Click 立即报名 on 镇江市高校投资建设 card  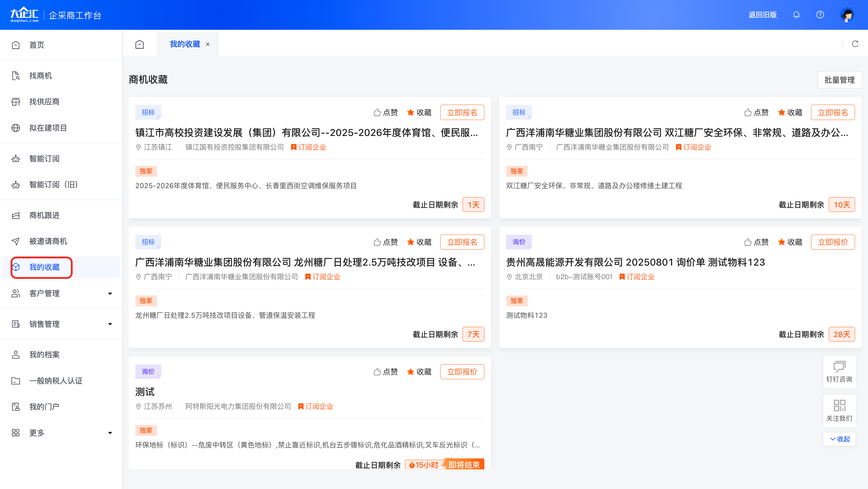(462, 112)
